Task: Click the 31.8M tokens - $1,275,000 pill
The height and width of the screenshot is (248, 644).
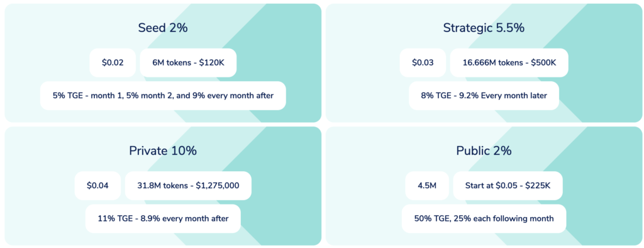Action: (188, 186)
